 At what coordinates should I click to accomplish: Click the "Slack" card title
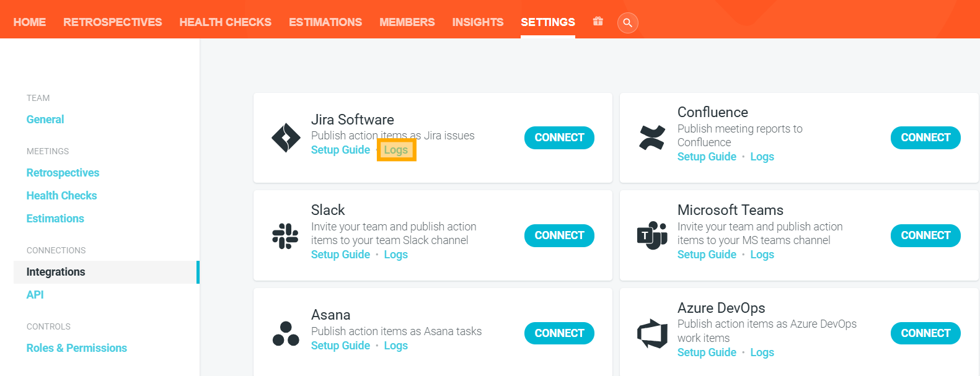coord(328,210)
